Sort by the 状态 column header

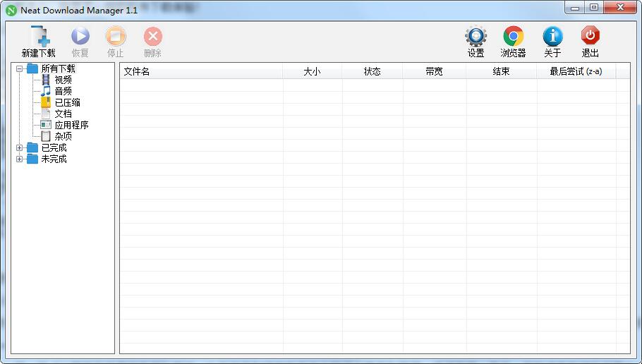373,72
